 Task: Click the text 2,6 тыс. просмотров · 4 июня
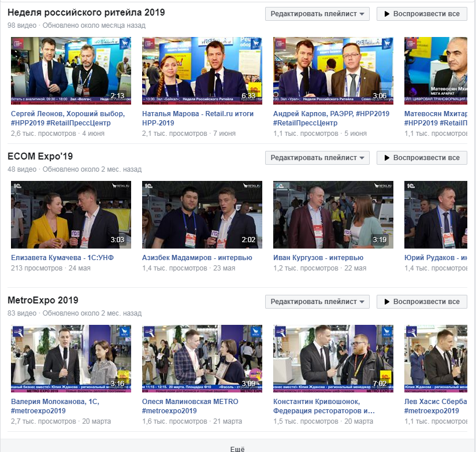[x=58, y=134]
